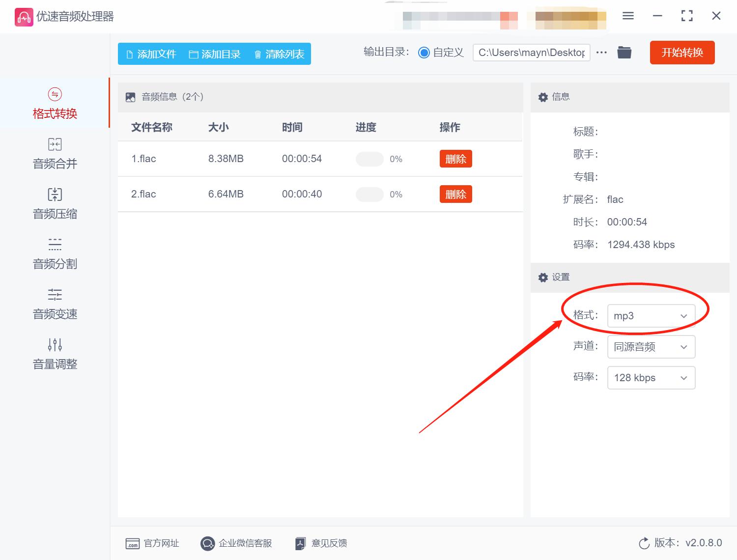Open the 音频合并 merge tool
The image size is (737, 560).
tap(54, 153)
